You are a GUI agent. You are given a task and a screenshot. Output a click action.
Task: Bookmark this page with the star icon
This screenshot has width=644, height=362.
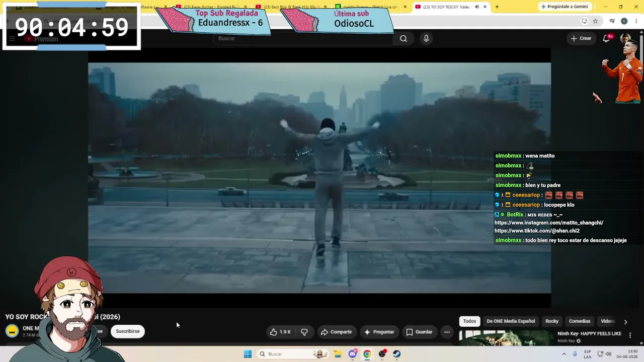[x=595, y=21]
